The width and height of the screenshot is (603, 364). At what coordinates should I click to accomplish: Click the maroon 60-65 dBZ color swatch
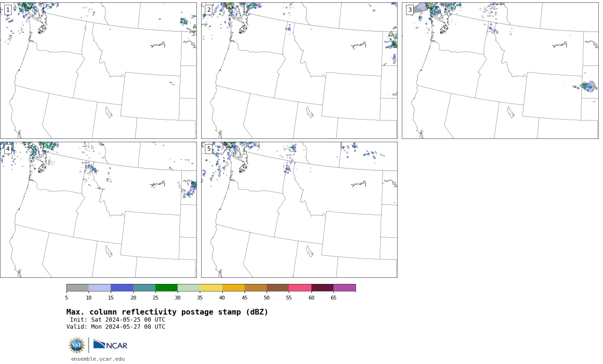pyautogui.click(x=322, y=288)
